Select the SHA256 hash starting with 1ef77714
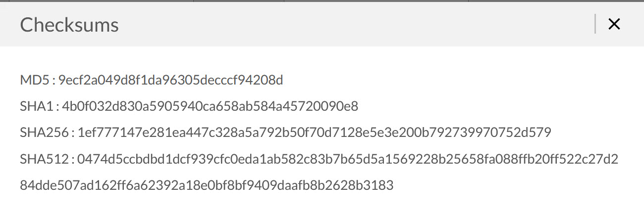 (314, 133)
